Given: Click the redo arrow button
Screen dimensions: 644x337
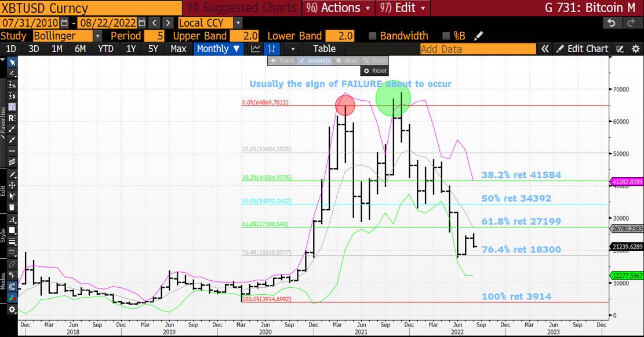Looking at the screenshot, I should coord(631,23).
